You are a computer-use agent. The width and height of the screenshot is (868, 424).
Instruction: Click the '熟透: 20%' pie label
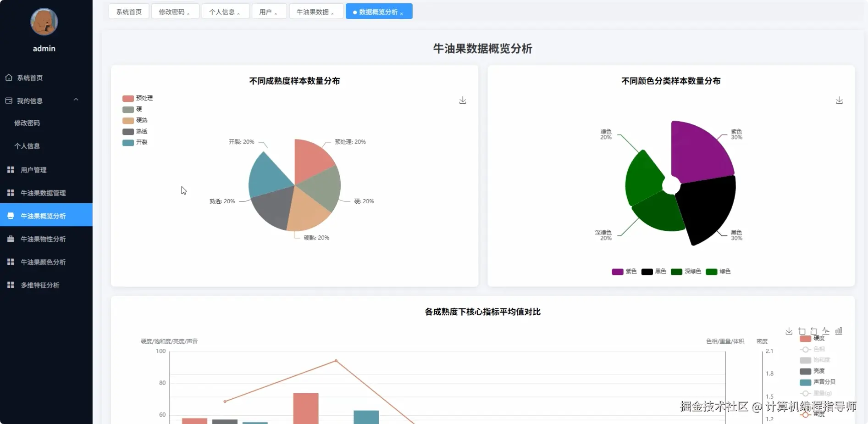pyautogui.click(x=222, y=201)
